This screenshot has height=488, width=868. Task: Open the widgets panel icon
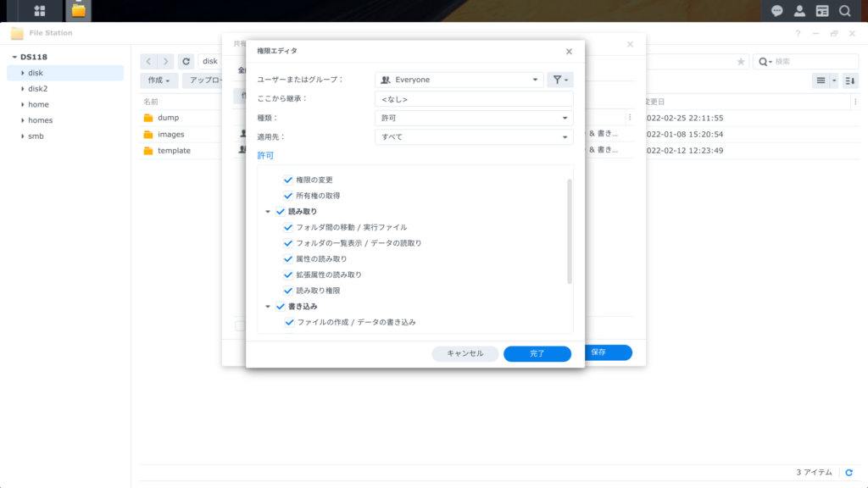[x=821, y=11]
